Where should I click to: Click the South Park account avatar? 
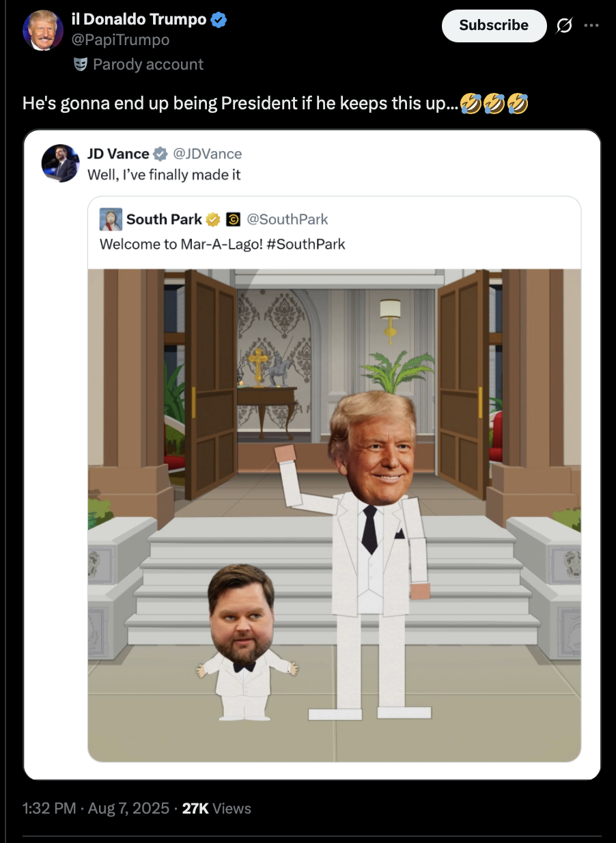[111, 219]
